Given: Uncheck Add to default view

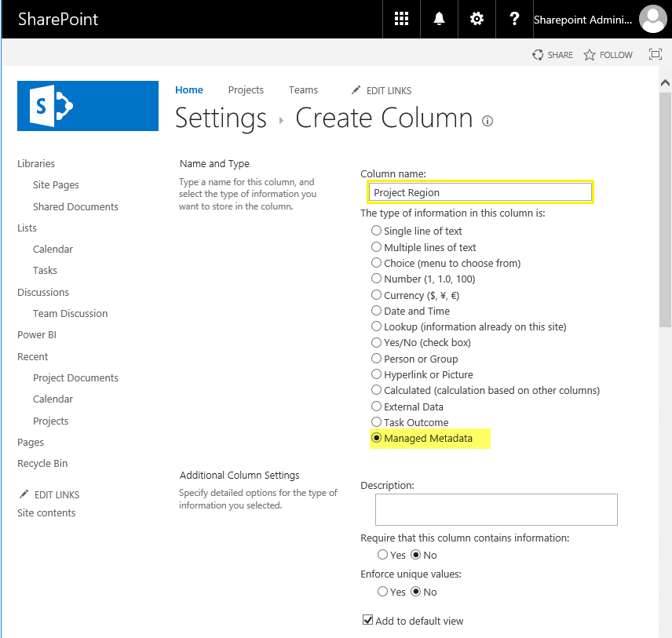Looking at the screenshot, I should tap(367, 619).
